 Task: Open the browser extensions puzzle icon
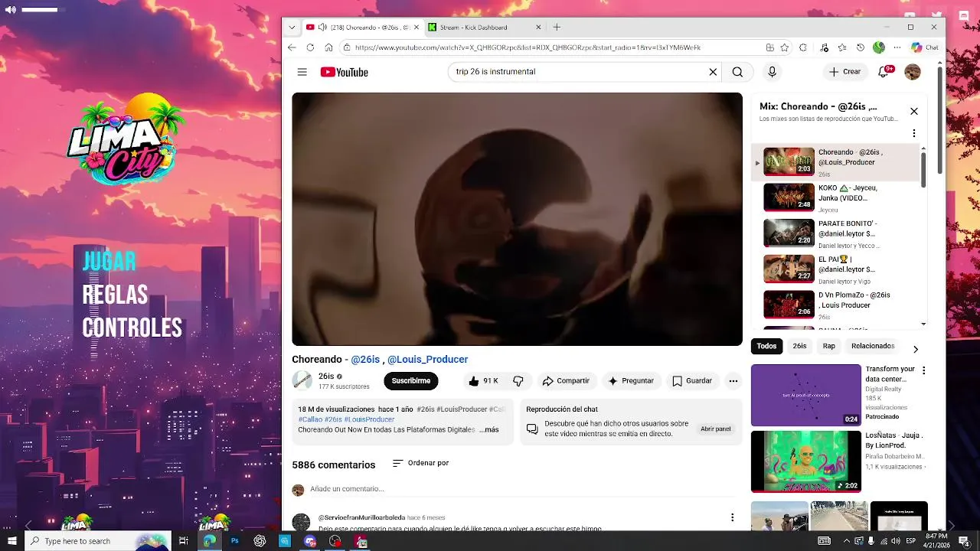click(802, 47)
